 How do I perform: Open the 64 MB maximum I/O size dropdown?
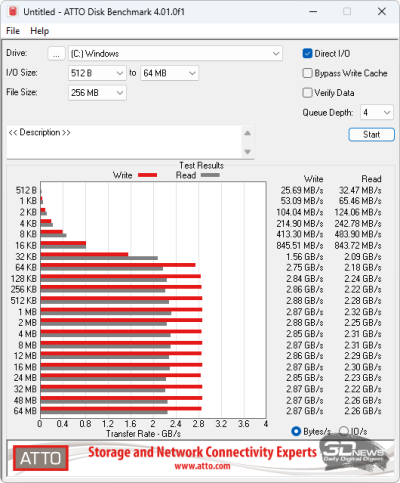[x=169, y=73]
